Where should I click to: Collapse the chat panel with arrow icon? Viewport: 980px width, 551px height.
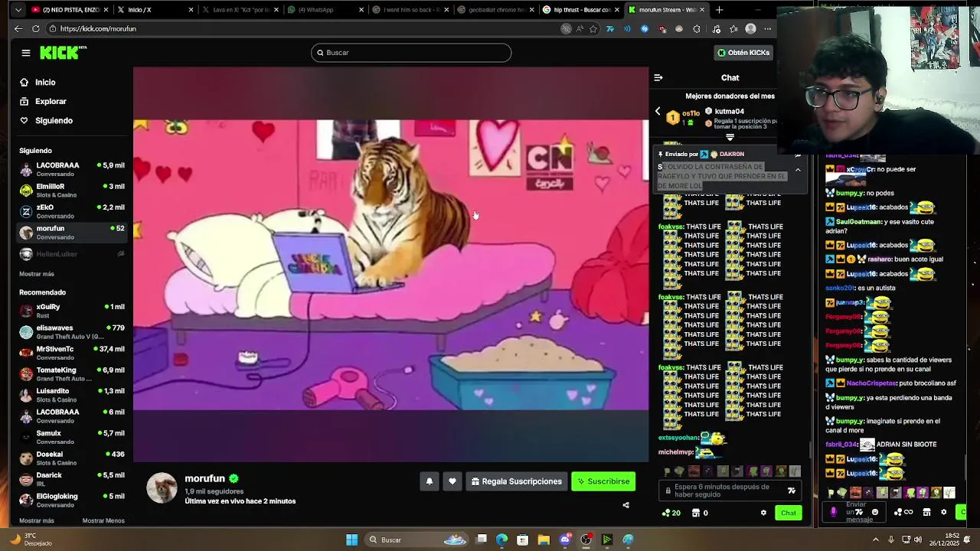[658, 77]
